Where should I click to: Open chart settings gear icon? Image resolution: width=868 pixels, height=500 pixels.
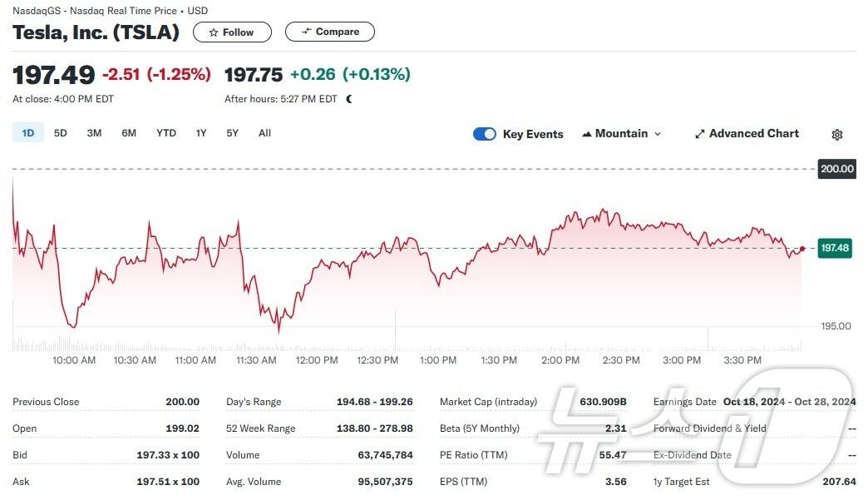837,135
